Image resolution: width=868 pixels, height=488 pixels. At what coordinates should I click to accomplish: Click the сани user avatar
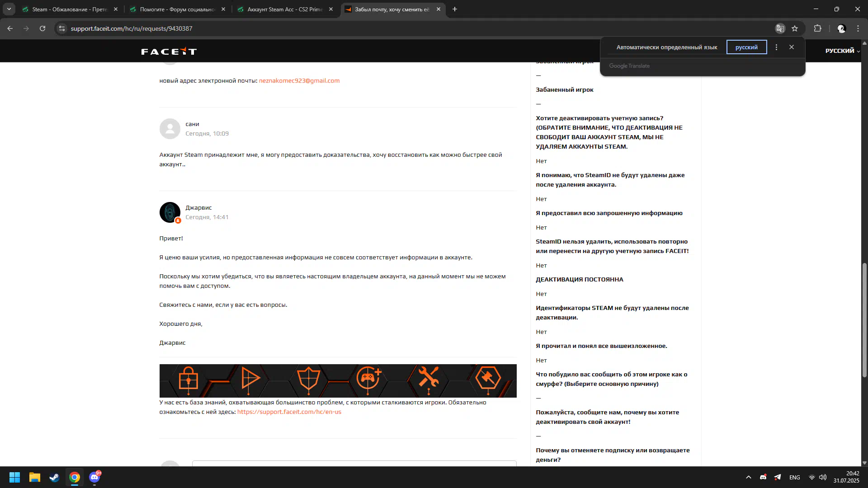[x=170, y=129]
